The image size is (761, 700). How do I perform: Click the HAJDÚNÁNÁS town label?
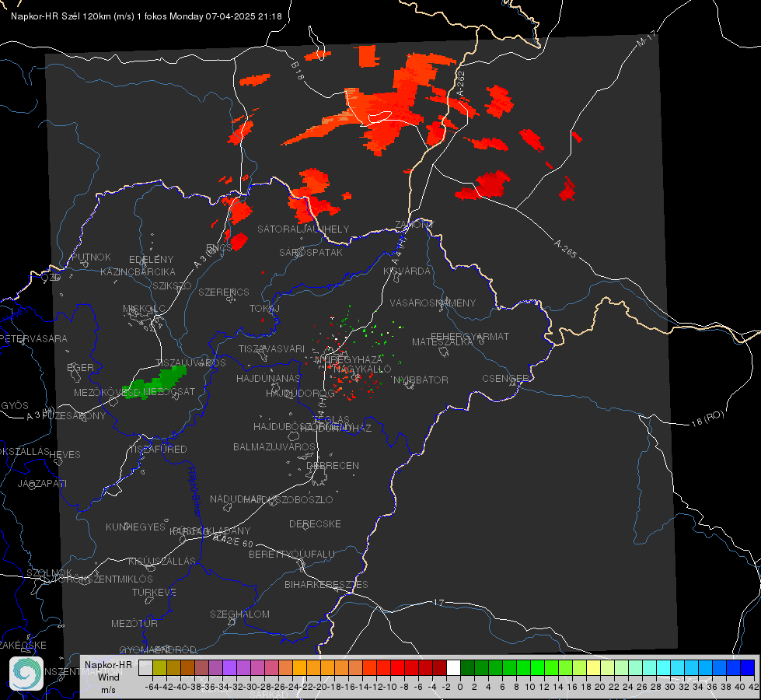point(268,378)
